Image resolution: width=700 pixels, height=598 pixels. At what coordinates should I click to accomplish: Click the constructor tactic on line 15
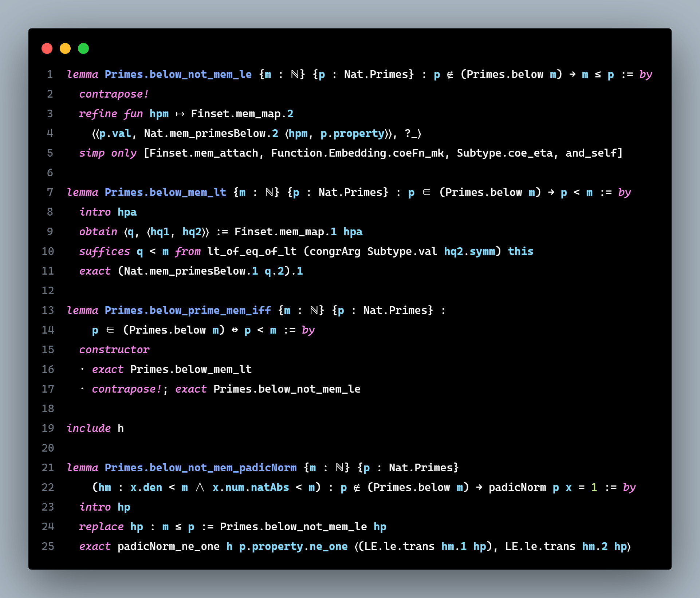(x=114, y=350)
